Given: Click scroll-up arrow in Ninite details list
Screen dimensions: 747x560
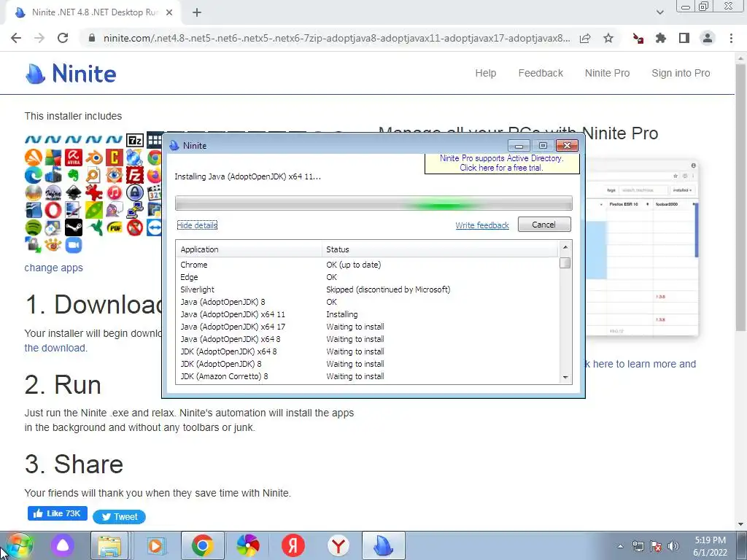Looking at the screenshot, I should click(x=565, y=247).
